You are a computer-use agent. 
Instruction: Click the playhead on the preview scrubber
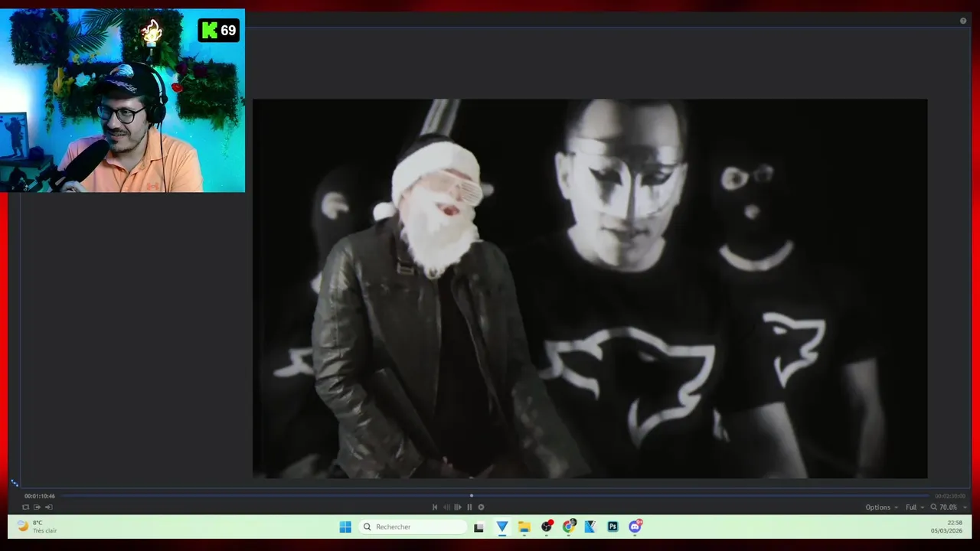472,496
